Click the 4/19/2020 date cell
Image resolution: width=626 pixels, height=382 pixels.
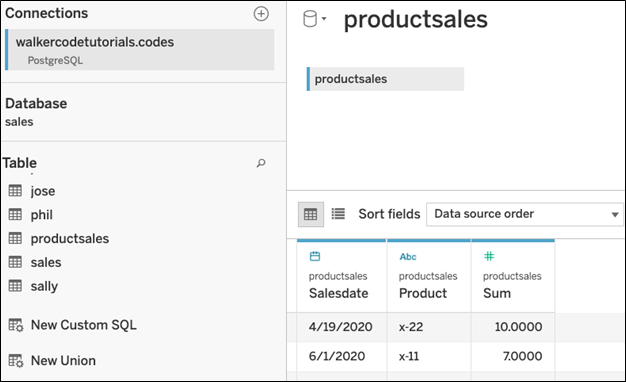[x=341, y=327]
